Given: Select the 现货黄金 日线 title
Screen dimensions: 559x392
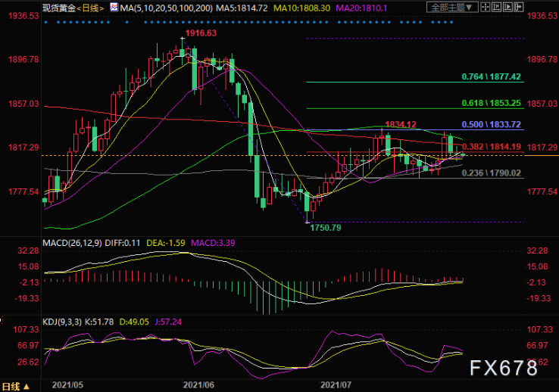Looking at the screenshot, I should (x=73, y=8).
